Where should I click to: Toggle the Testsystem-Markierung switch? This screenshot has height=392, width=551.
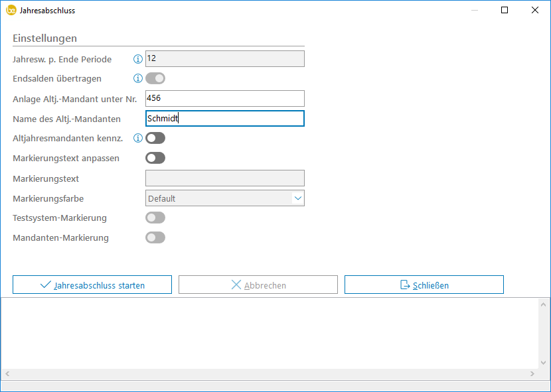click(x=155, y=218)
